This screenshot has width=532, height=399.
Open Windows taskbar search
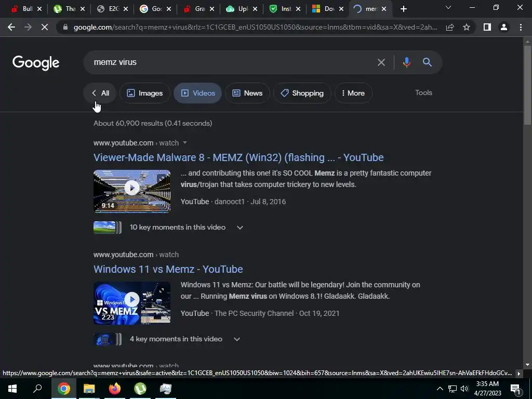(37, 389)
